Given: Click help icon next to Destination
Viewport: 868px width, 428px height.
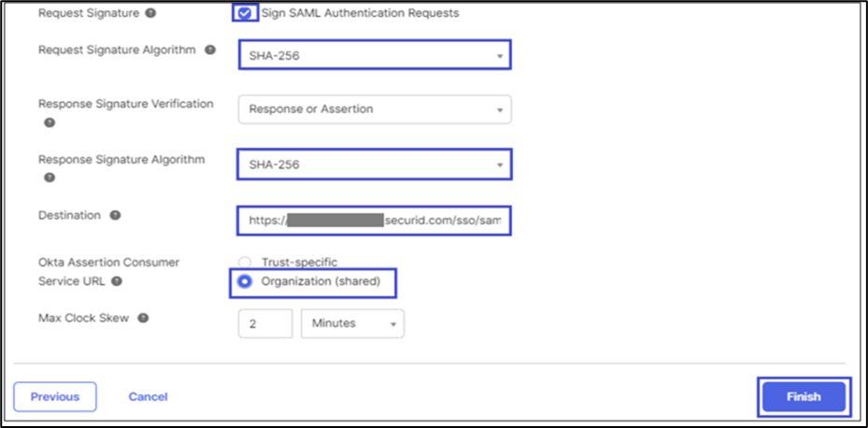Looking at the screenshot, I should pos(115,216).
